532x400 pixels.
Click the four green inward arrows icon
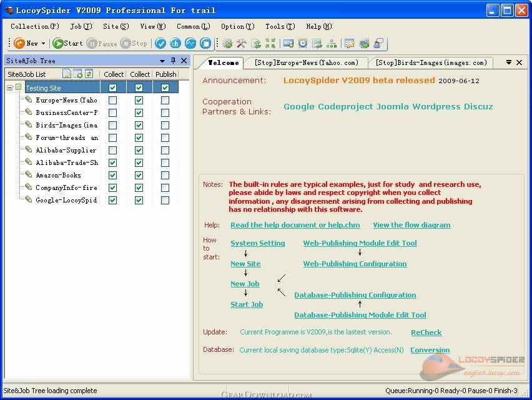(x=270, y=44)
